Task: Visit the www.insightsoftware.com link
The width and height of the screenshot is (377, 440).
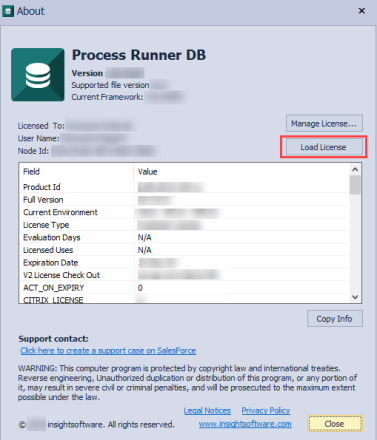Action: pyautogui.click(x=245, y=424)
